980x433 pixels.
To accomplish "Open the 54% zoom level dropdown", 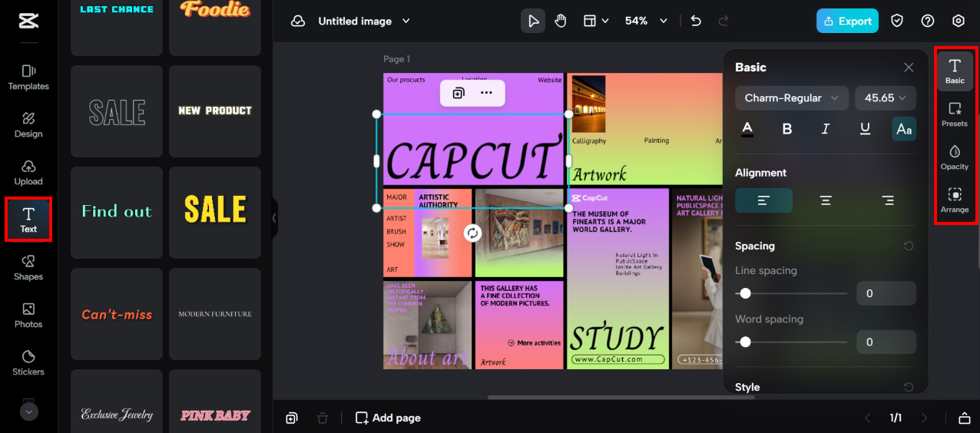I will (646, 21).
